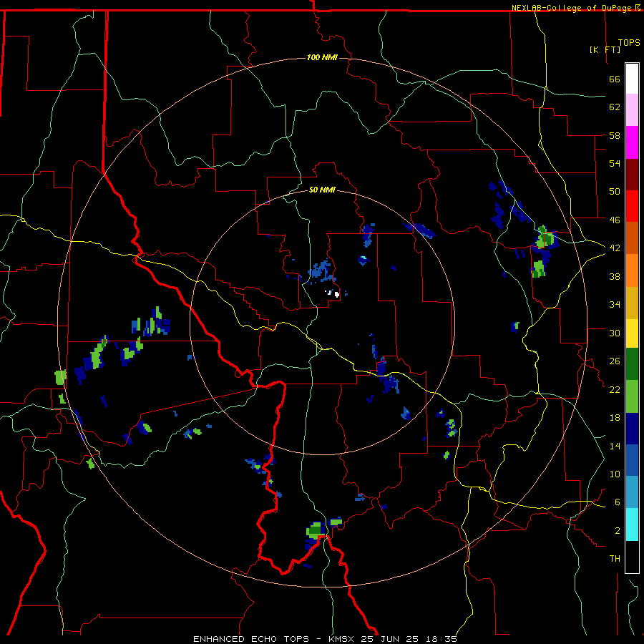Select the yellow legend swatch near 30
Image resolution: width=644 pixels, height=644 pixels.
pos(632,333)
